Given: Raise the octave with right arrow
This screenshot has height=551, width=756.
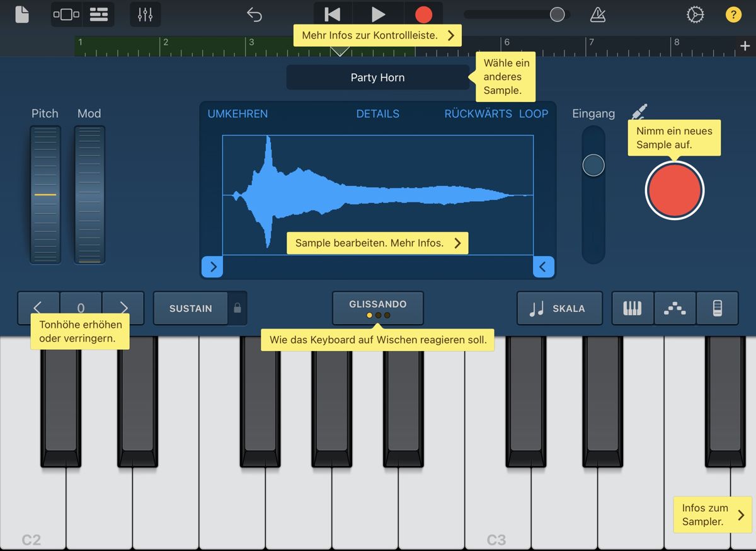Looking at the screenshot, I should (123, 308).
